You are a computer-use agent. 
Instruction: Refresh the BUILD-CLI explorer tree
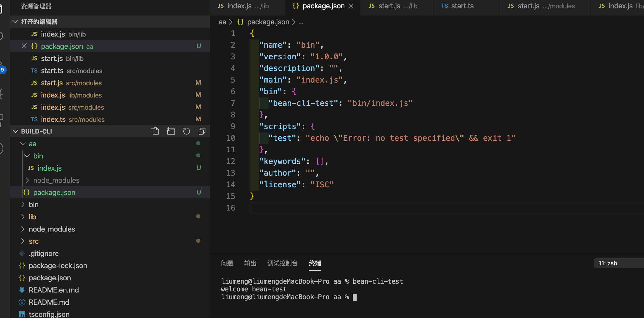(x=186, y=131)
